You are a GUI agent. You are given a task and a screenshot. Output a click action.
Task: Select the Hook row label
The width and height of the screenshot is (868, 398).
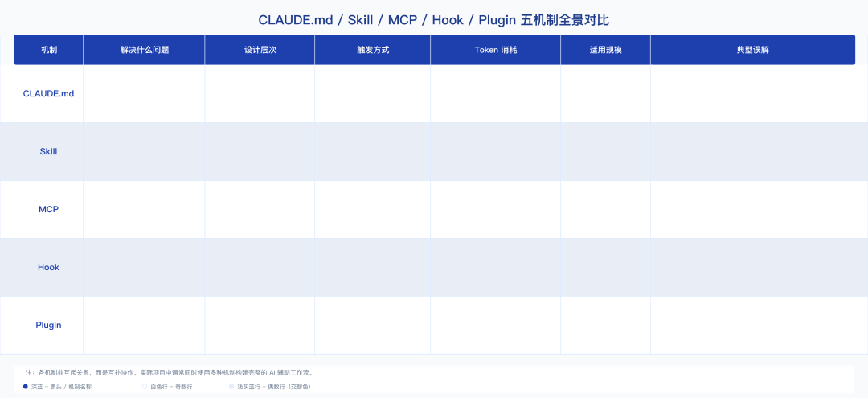pyautogui.click(x=49, y=267)
